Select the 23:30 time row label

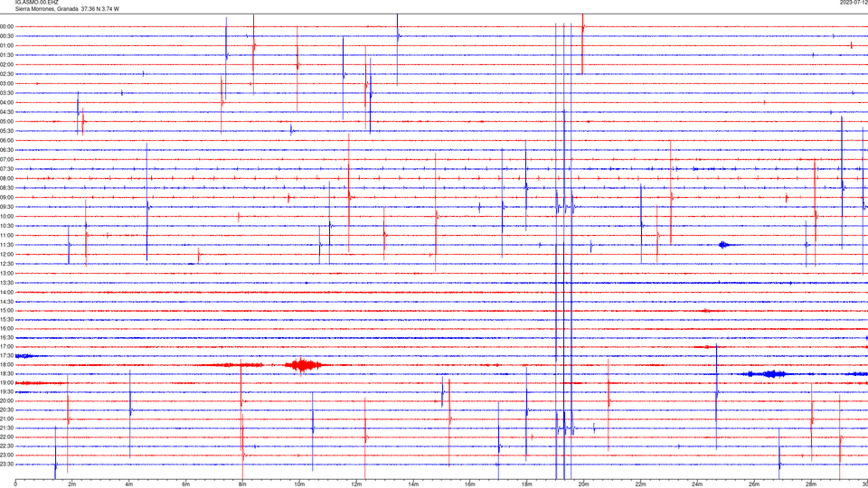click(6, 465)
